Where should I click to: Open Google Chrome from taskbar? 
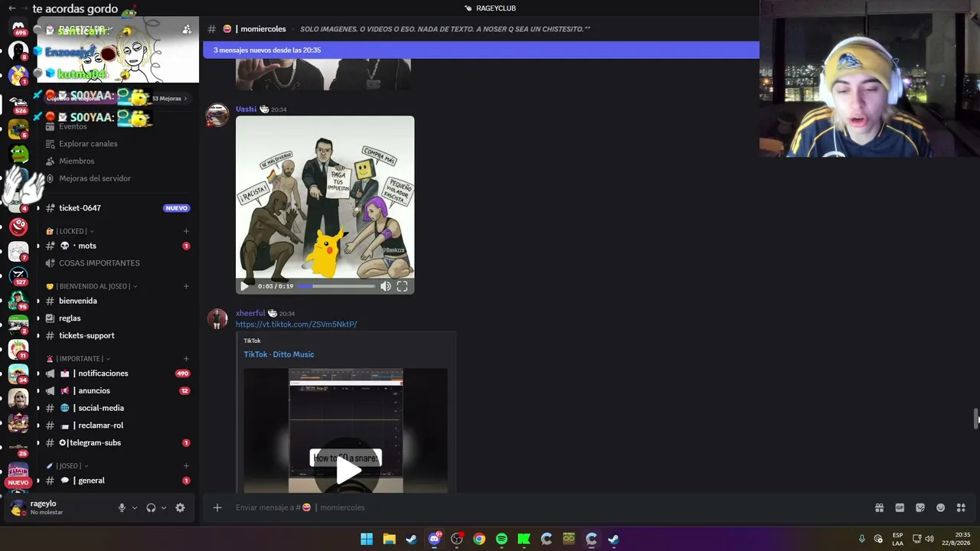pos(479,539)
